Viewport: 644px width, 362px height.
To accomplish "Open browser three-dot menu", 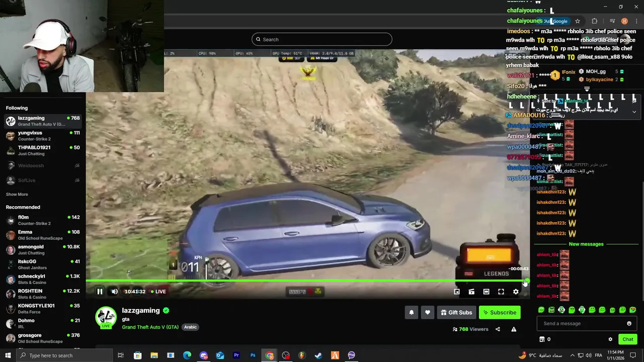I will coord(636,21).
